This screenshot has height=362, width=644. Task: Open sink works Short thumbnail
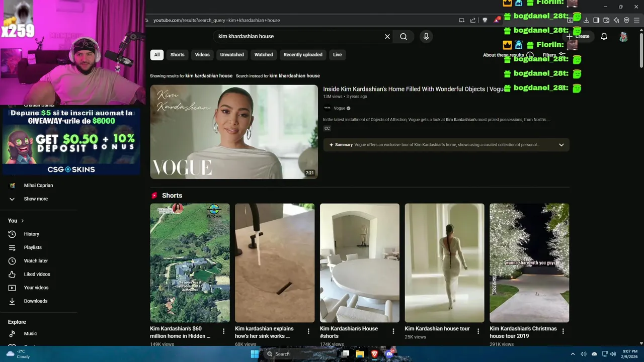coord(275,262)
